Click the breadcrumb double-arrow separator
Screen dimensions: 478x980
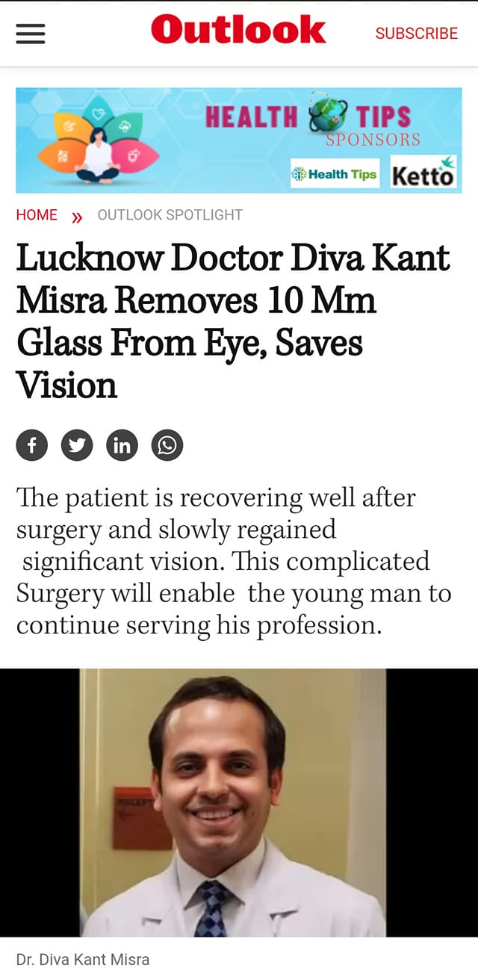coord(76,217)
